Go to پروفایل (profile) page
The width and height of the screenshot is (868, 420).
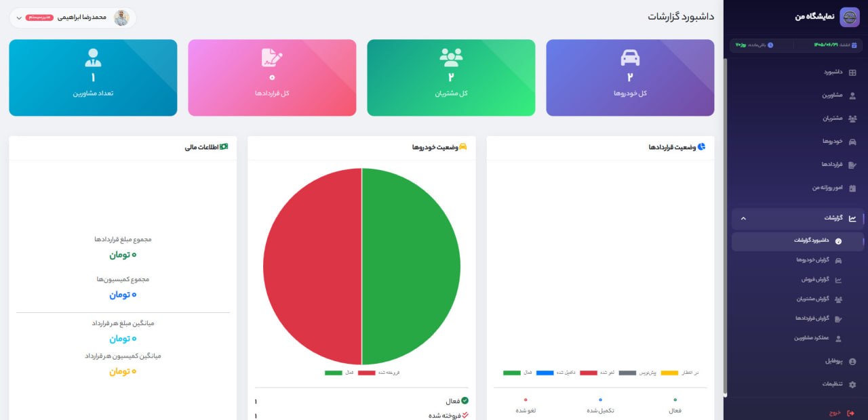tap(797, 362)
